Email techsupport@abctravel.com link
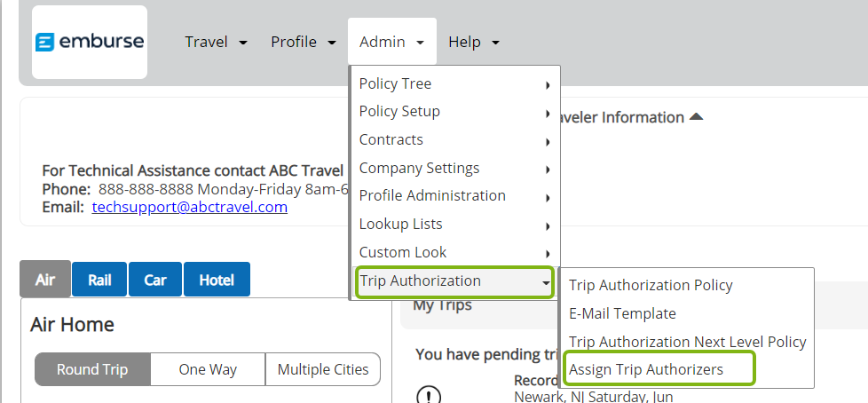Image resolution: width=868 pixels, height=403 pixels. point(190,207)
